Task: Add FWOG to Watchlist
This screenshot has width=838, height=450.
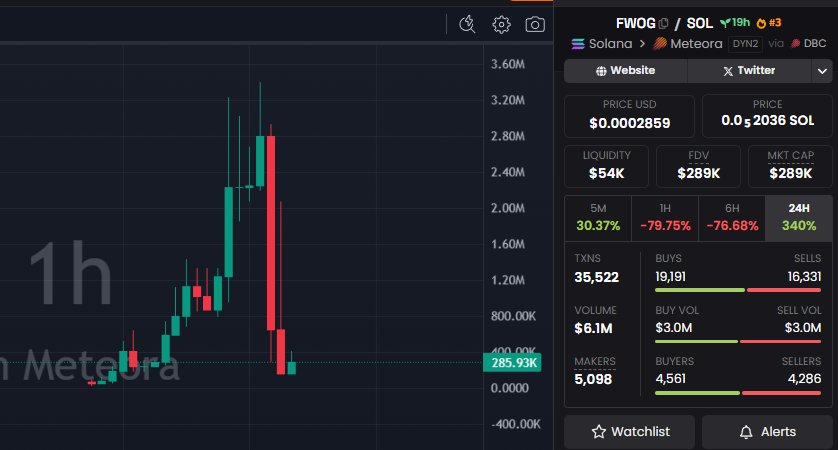Action: (630, 432)
